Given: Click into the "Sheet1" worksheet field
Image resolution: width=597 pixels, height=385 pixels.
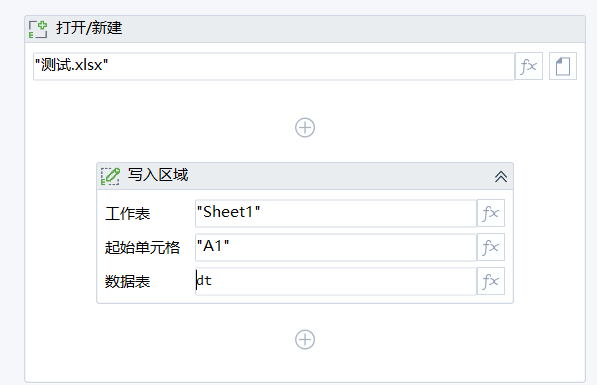Looking at the screenshot, I should (336, 213).
